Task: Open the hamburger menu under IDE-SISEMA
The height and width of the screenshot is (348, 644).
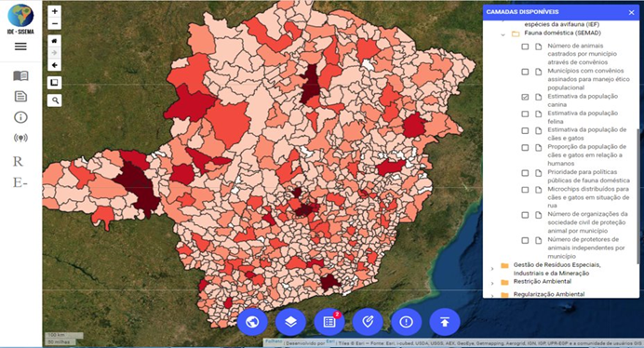Action: (x=20, y=47)
